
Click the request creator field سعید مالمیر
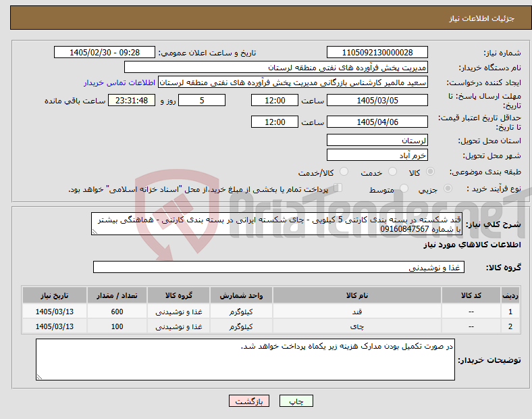(293, 82)
